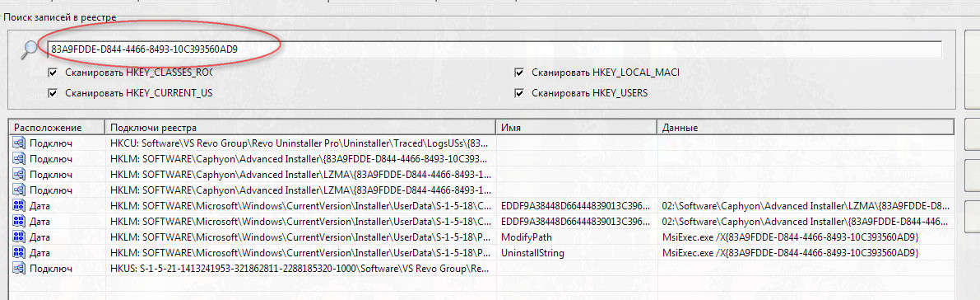Select Дата label in the UninstallString row
This screenshot has width=980, height=300.
coord(40,253)
